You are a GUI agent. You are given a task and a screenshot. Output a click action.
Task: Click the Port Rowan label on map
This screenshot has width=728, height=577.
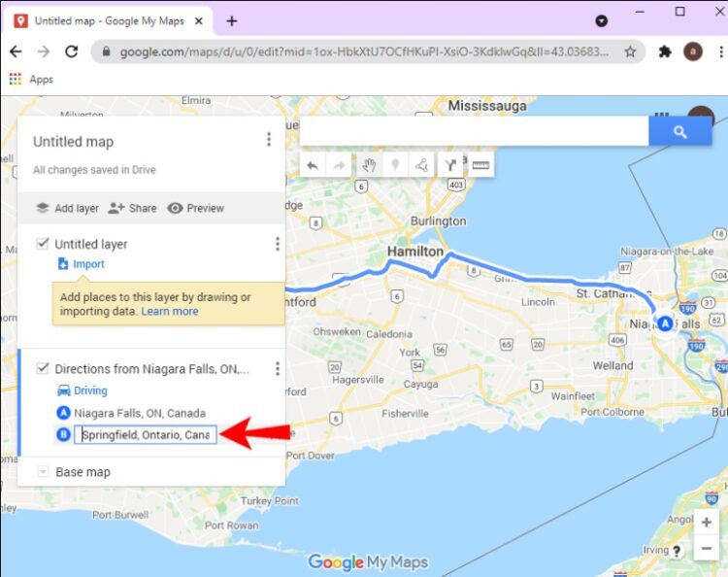pos(231,525)
